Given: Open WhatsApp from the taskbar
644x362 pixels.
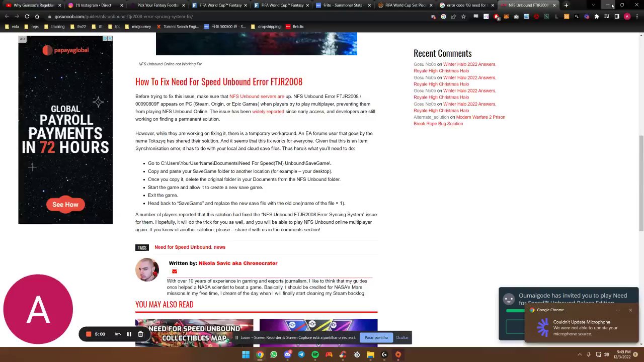Looking at the screenshot, I should point(273,354).
